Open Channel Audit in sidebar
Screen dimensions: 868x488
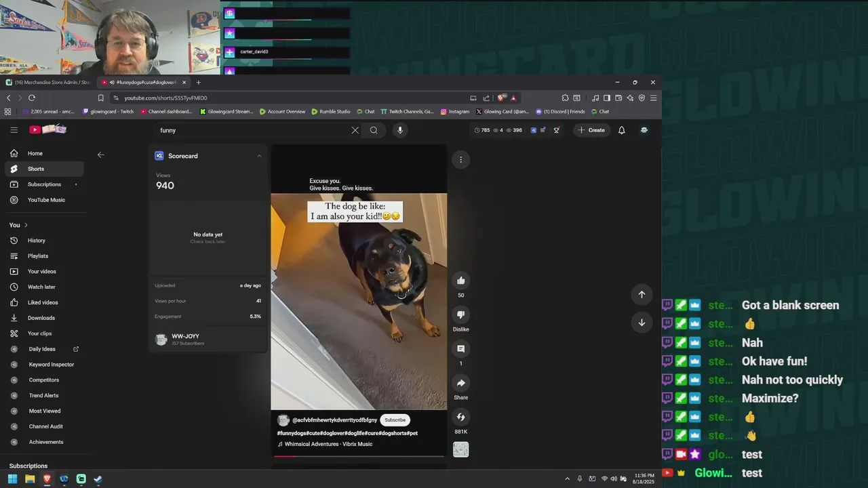coord(43,426)
